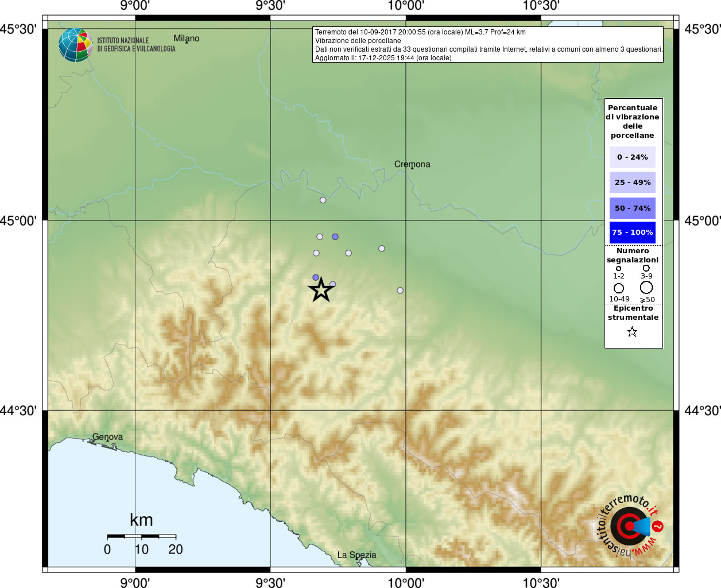Click the 0 - 24% color swatch

click(633, 157)
